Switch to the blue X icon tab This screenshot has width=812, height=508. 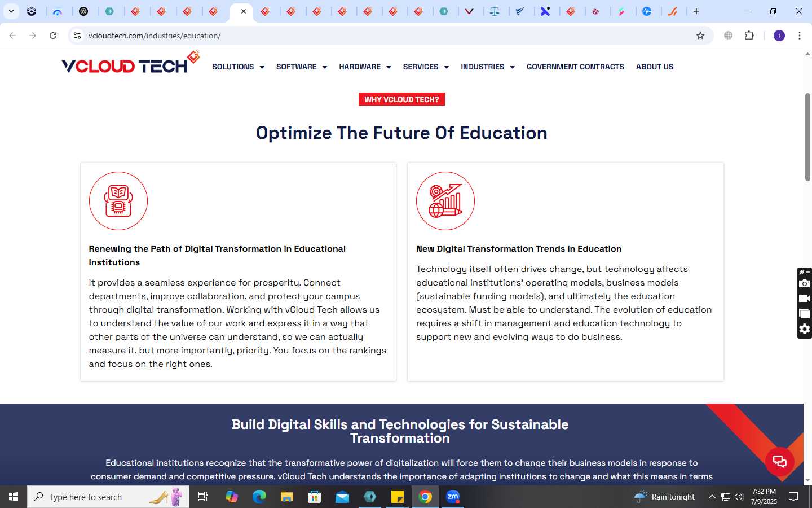(545, 11)
